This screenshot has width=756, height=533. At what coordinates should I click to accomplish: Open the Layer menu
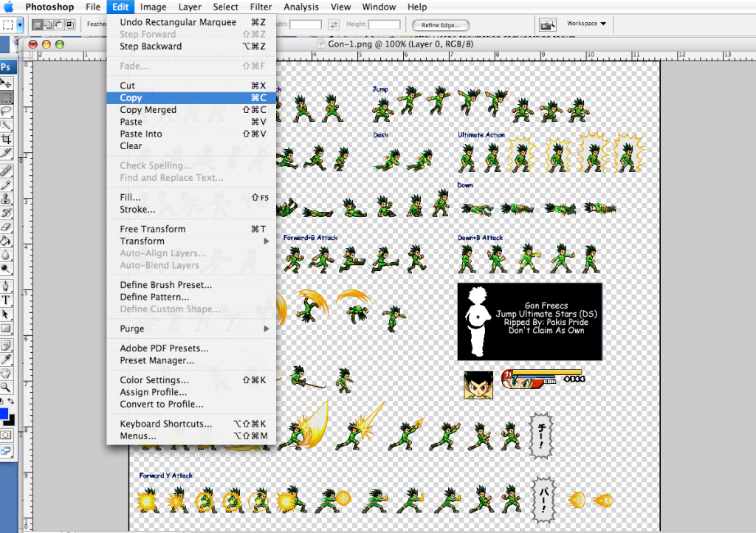point(190,7)
